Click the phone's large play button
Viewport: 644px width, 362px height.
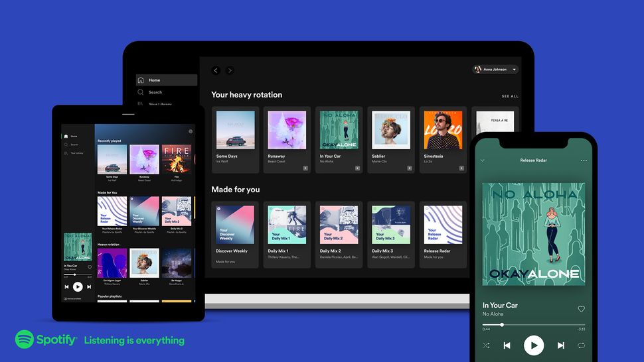[x=534, y=345]
